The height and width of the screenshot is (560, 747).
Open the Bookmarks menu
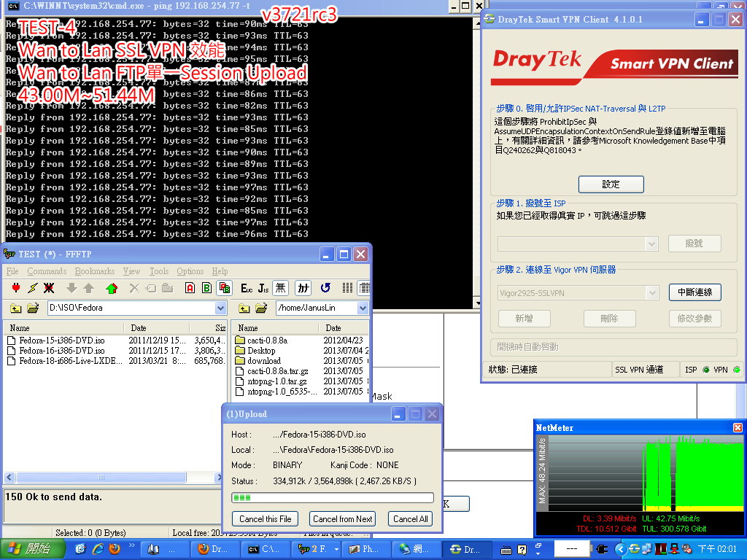pos(94,271)
